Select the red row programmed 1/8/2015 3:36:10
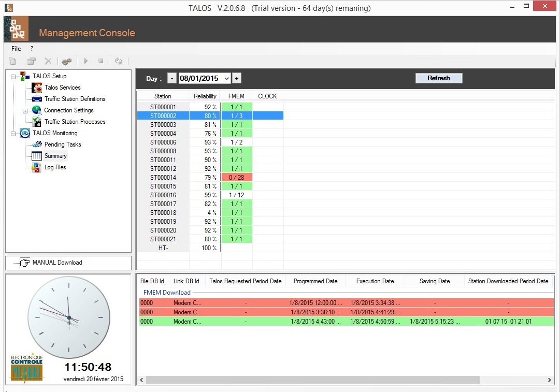The image size is (560, 392). [347, 312]
